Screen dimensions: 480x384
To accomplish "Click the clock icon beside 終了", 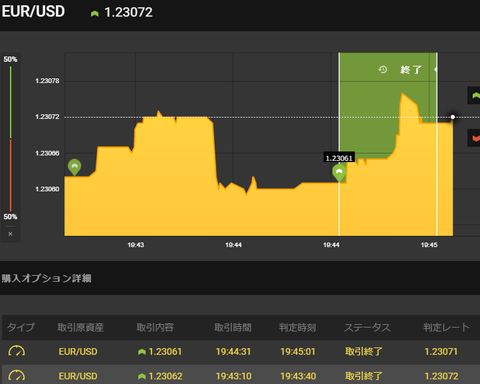I will (x=383, y=70).
